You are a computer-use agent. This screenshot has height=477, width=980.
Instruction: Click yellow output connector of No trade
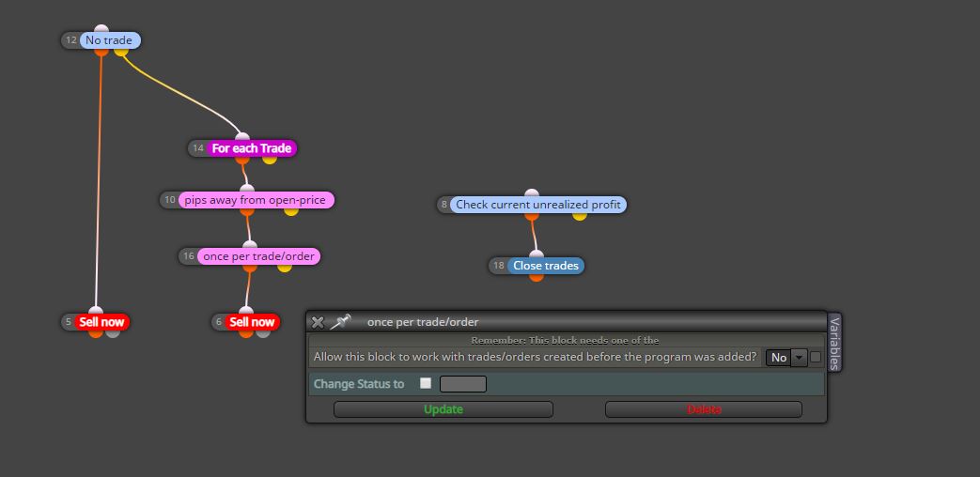click(x=121, y=52)
